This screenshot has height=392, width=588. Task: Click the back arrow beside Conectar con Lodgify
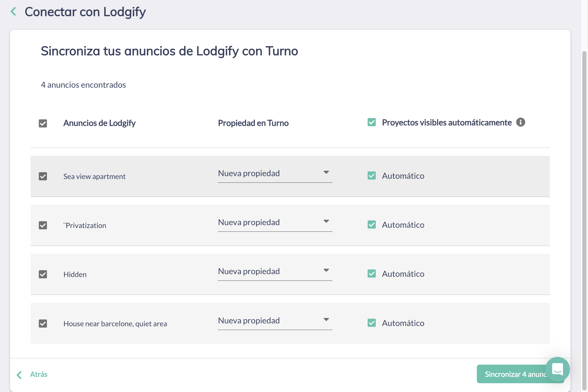(13, 12)
